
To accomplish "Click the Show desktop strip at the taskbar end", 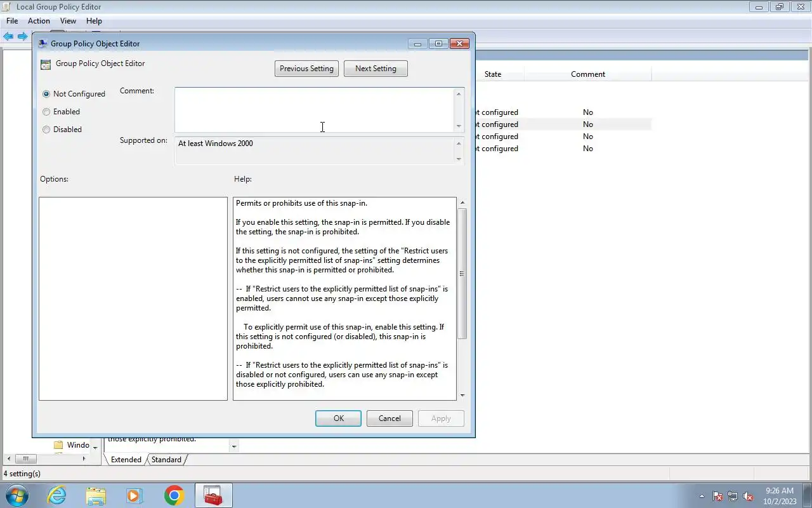I will [x=807, y=495].
